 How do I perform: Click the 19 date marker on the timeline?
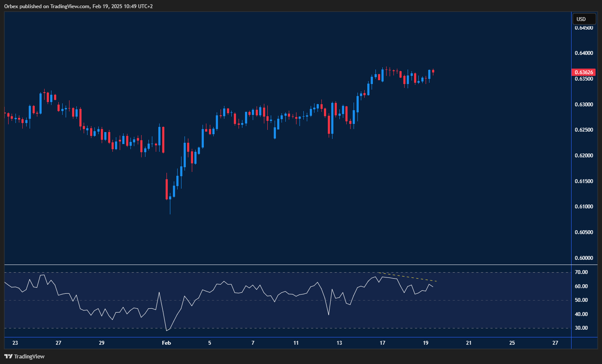(425, 343)
